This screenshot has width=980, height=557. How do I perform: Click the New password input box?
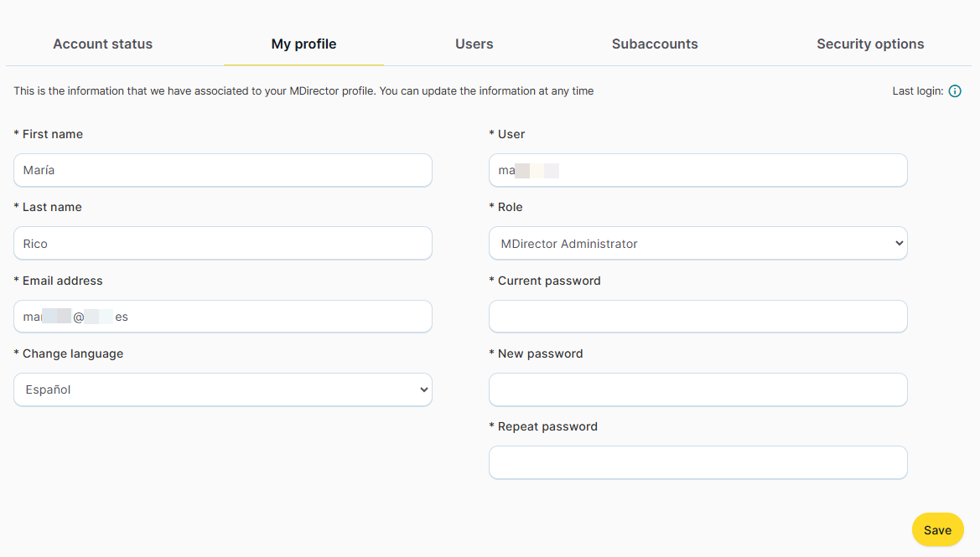(x=697, y=389)
